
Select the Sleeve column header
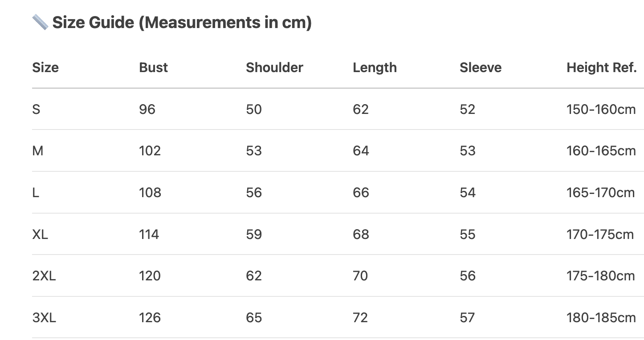point(481,68)
